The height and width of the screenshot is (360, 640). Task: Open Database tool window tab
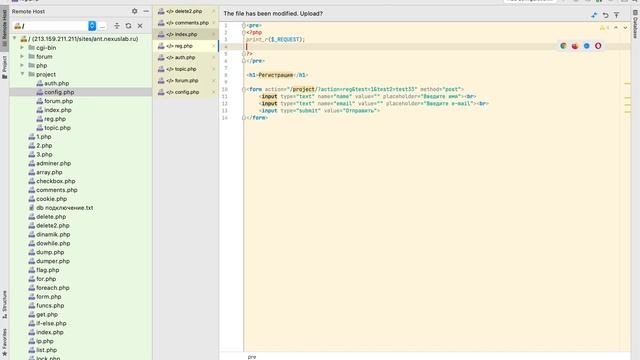635,24
